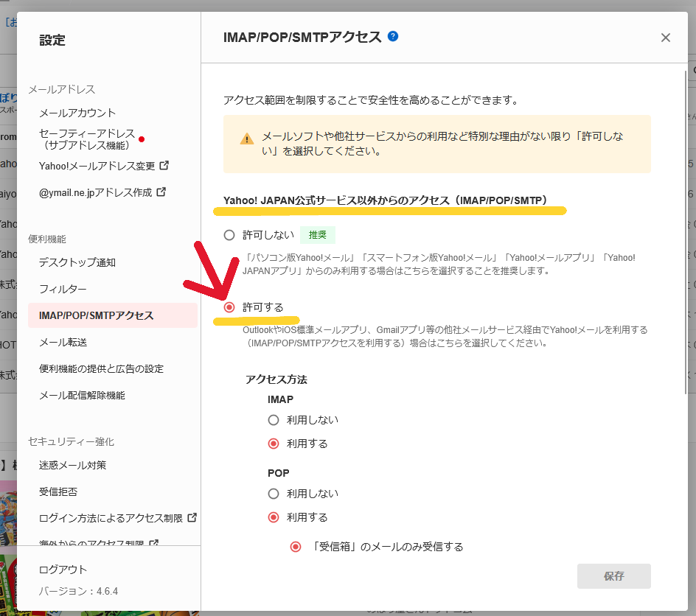Click external link icon beside ログイン方法によるアクセス制限
Screen dimensions: 696x616
192,517
